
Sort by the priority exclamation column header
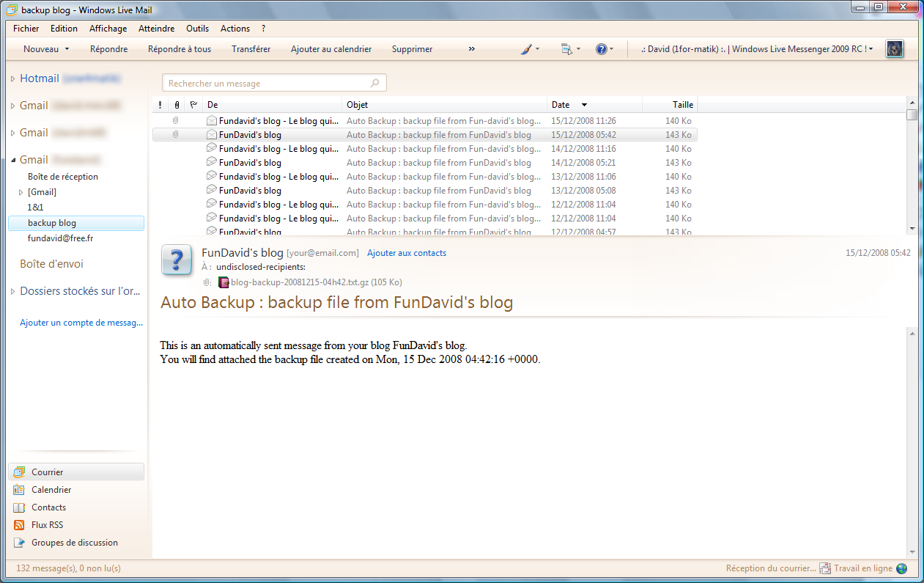(x=160, y=105)
